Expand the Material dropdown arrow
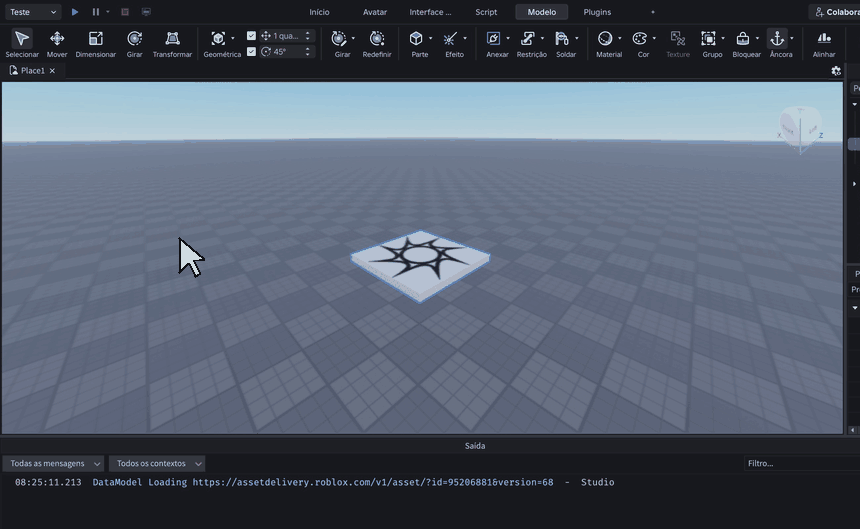The height and width of the screenshot is (529, 860). [620, 38]
